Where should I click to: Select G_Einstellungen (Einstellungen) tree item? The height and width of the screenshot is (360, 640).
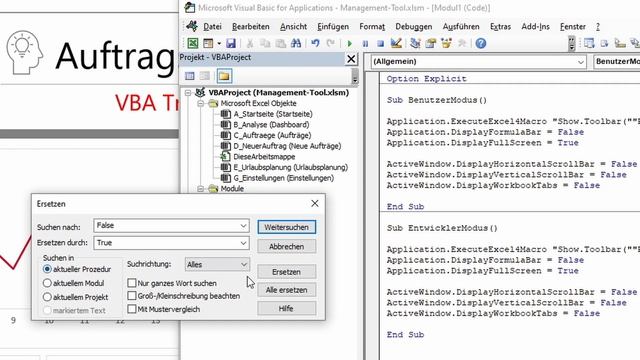284,178
